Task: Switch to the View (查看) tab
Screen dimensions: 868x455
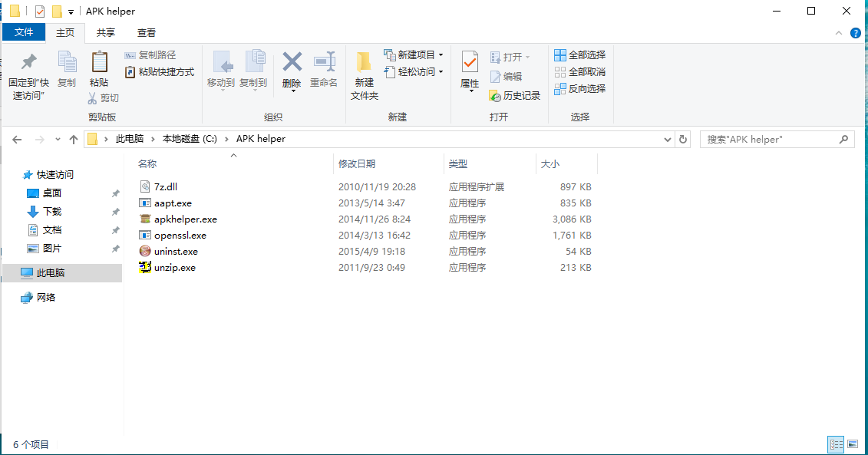Action: (x=147, y=33)
